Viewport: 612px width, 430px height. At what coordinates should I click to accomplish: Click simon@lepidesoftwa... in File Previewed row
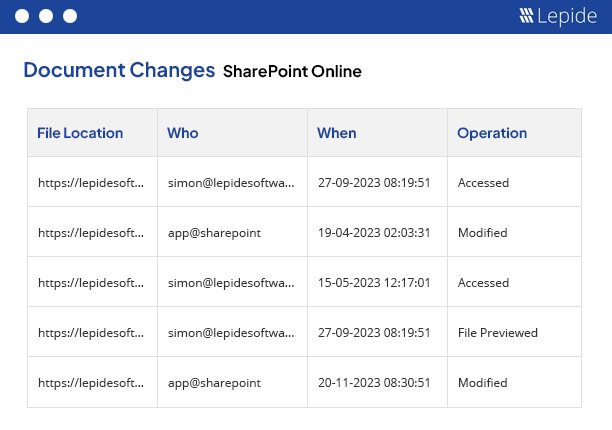click(x=231, y=333)
